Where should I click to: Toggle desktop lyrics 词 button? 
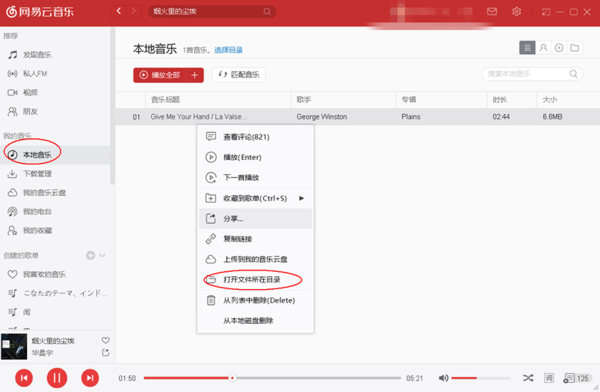[549, 378]
